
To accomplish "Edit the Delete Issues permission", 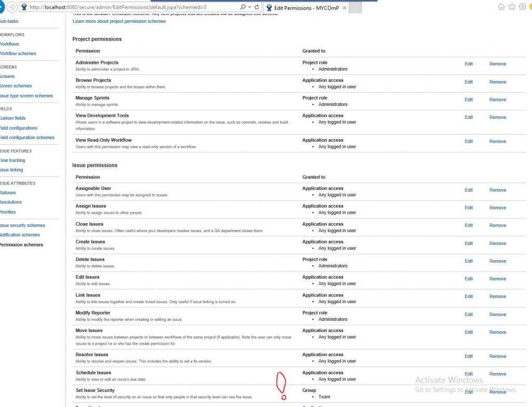I will point(469,261).
